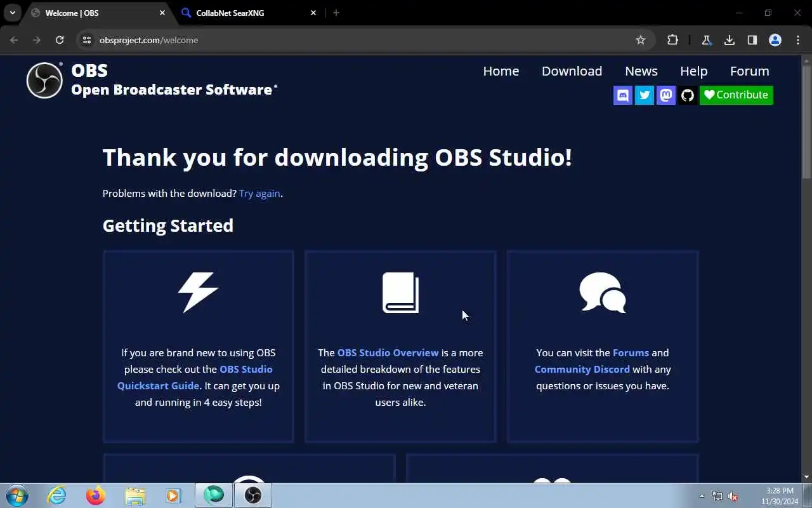Click the lightning bolt Quickstart icon
The image size is (812, 508).
[x=198, y=293]
